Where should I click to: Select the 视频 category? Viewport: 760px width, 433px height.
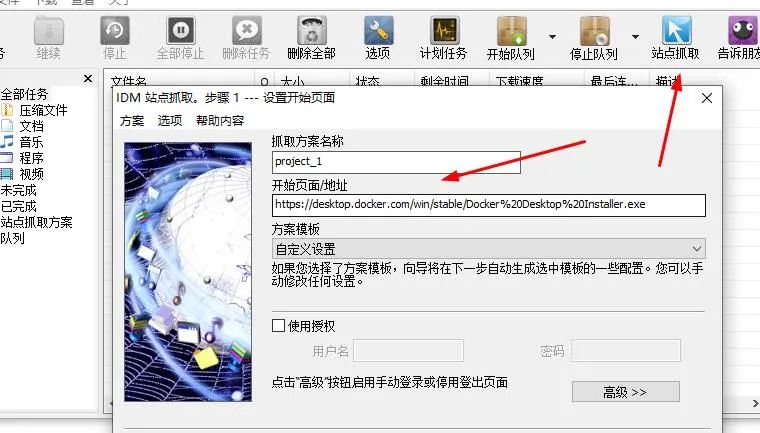[x=32, y=174]
